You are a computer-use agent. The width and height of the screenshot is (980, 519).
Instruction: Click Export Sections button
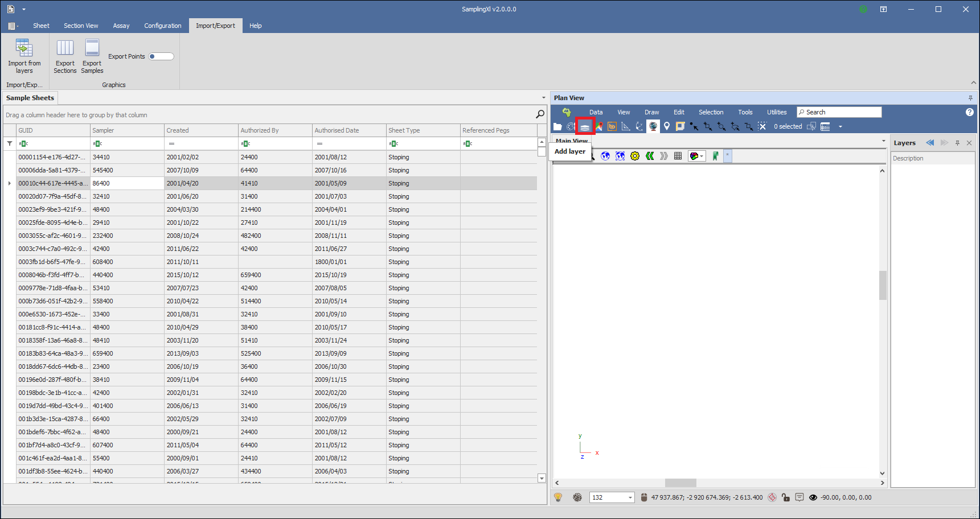65,56
